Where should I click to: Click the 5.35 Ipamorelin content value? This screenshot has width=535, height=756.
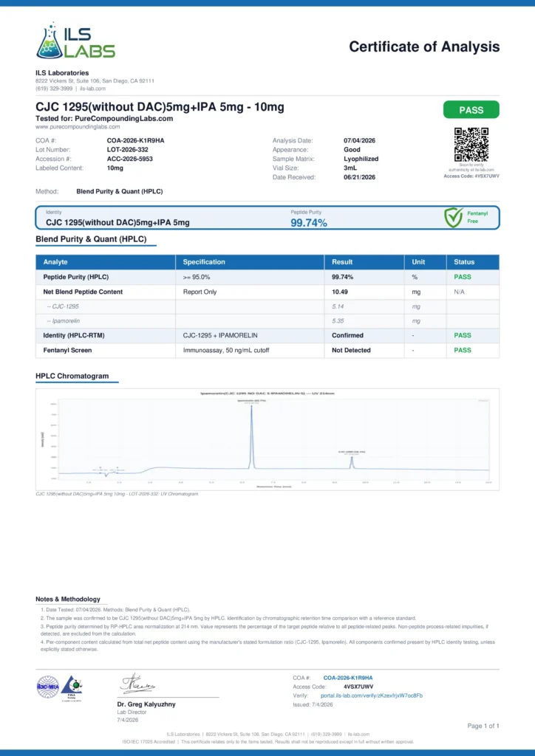tap(338, 320)
